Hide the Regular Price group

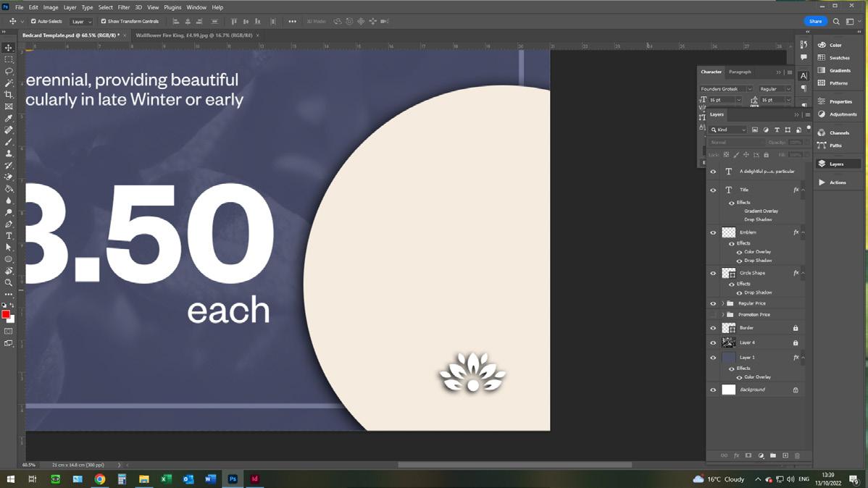click(713, 303)
